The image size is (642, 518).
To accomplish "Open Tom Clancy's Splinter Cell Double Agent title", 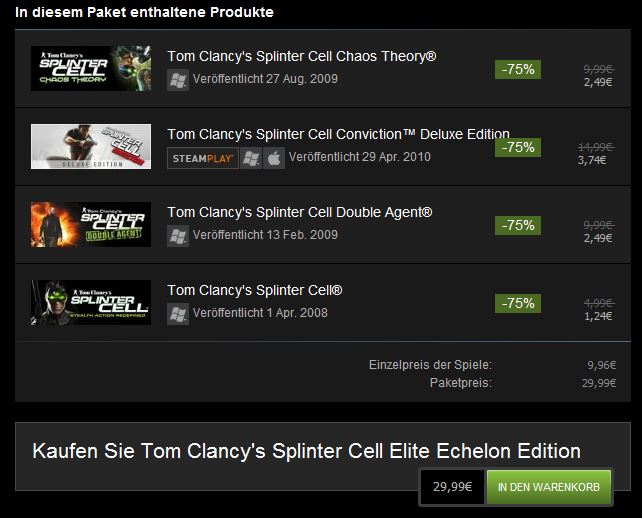I will tap(300, 212).
